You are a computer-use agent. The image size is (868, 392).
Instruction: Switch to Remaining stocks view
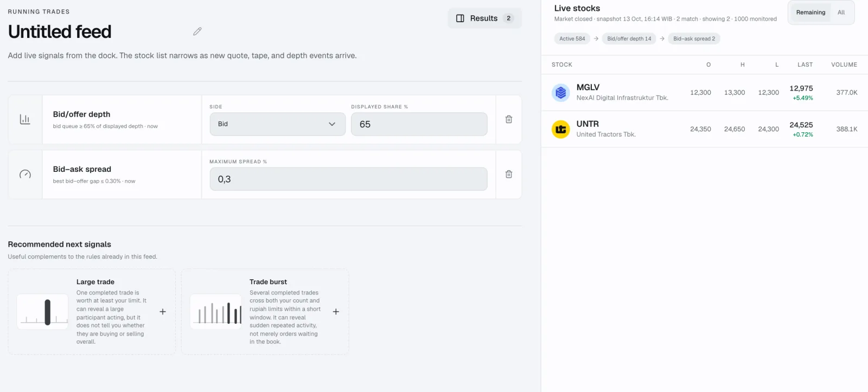[x=810, y=12]
